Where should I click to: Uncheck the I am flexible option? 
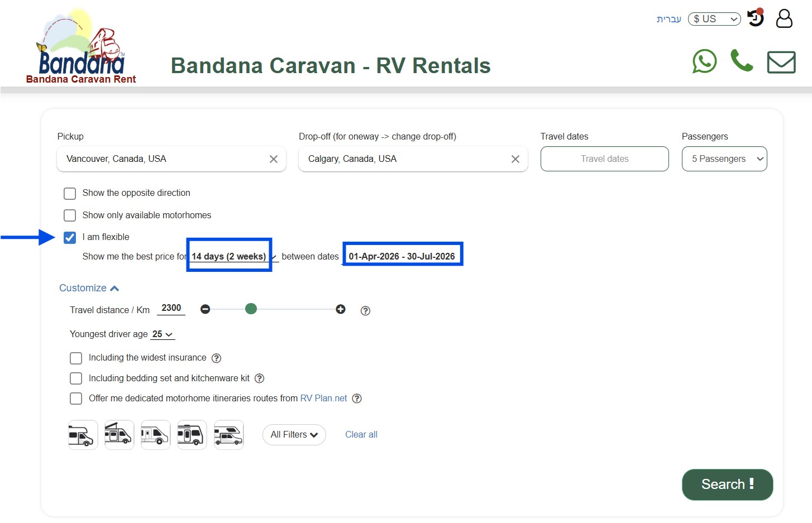pyautogui.click(x=70, y=237)
